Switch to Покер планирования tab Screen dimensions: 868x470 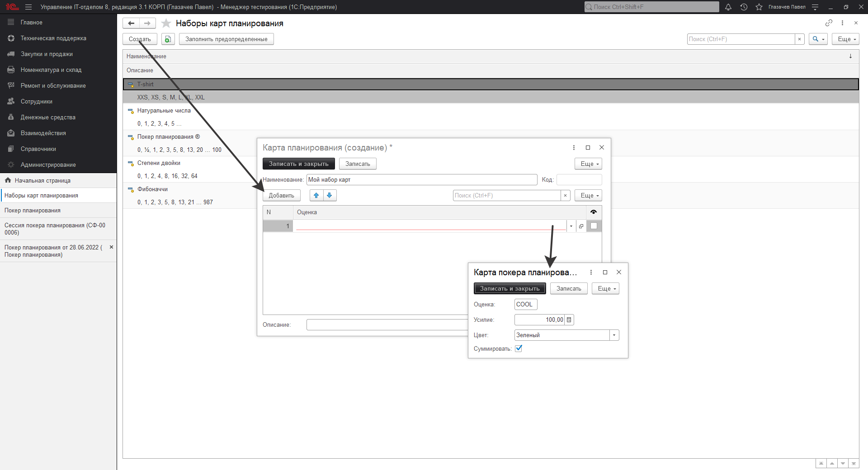[33, 211]
